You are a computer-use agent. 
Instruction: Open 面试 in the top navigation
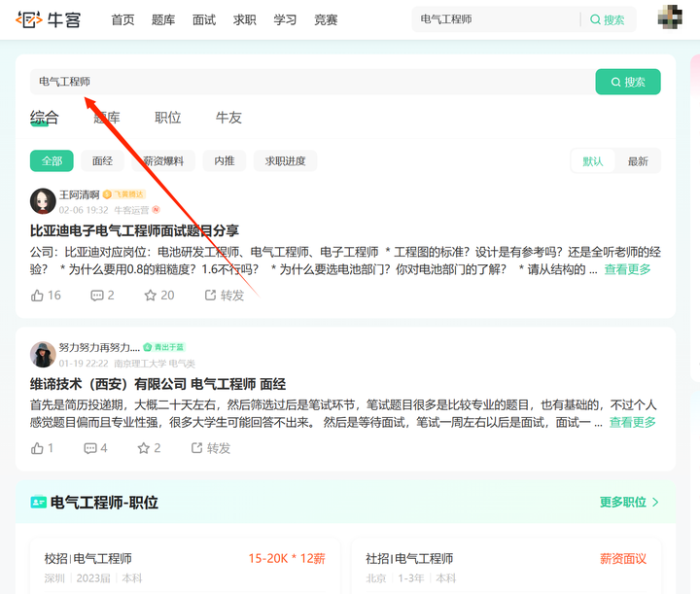pos(204,20)
